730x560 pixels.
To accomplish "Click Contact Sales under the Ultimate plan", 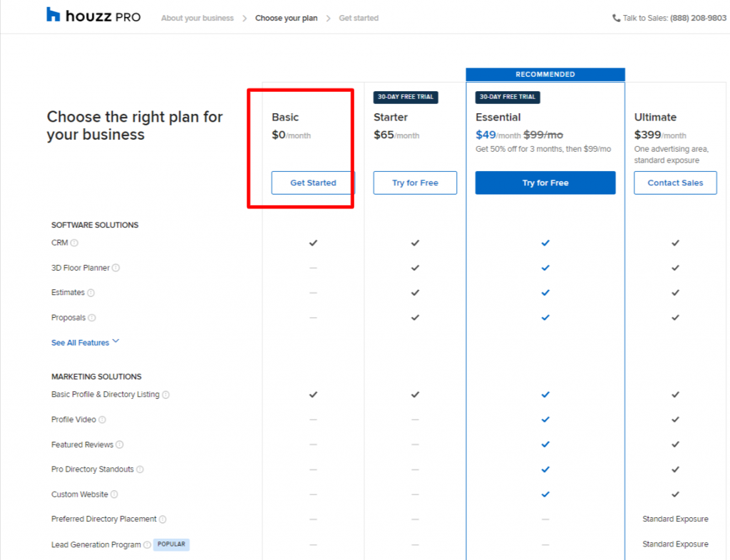I will tap(674, 182).
